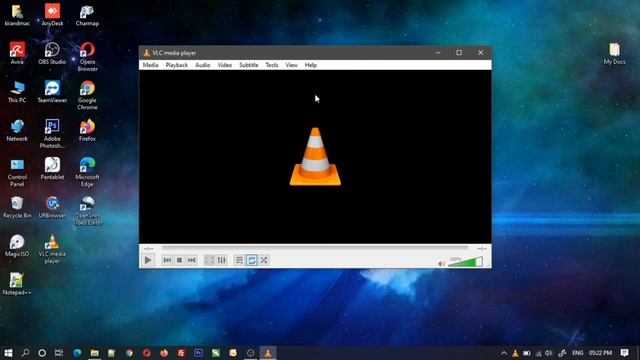Click the Previous media button in VLC

pos(167,260)
